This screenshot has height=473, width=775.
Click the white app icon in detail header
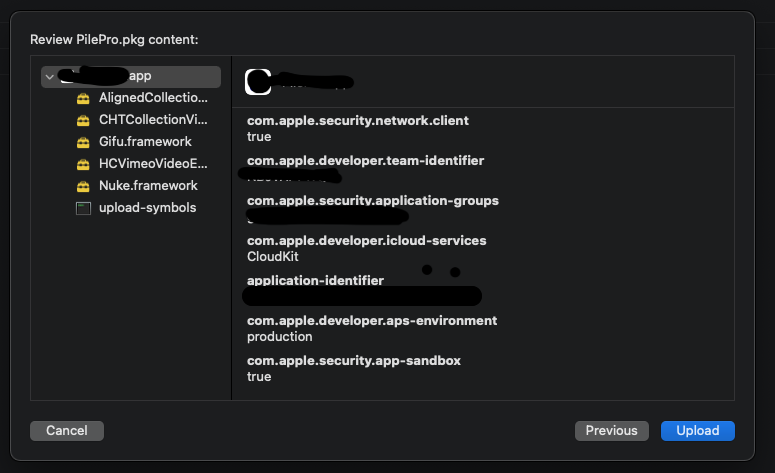[x=258, y=82]
